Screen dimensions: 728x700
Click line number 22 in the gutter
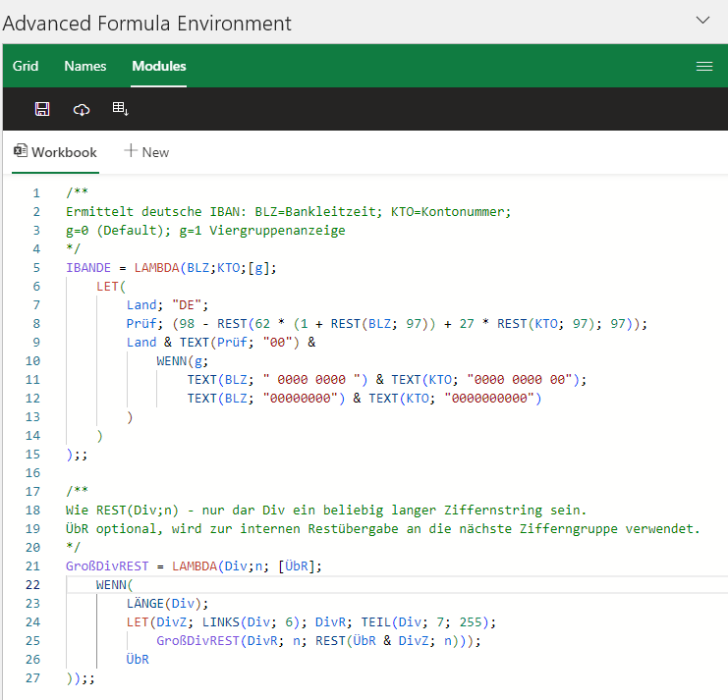(x=32, y=584)
